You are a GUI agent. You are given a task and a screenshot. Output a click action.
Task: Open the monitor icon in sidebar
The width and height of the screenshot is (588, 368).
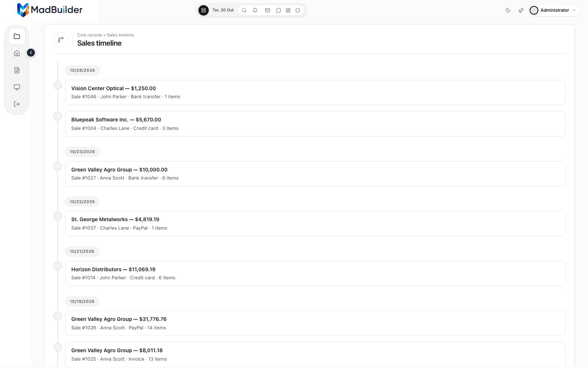17,87
